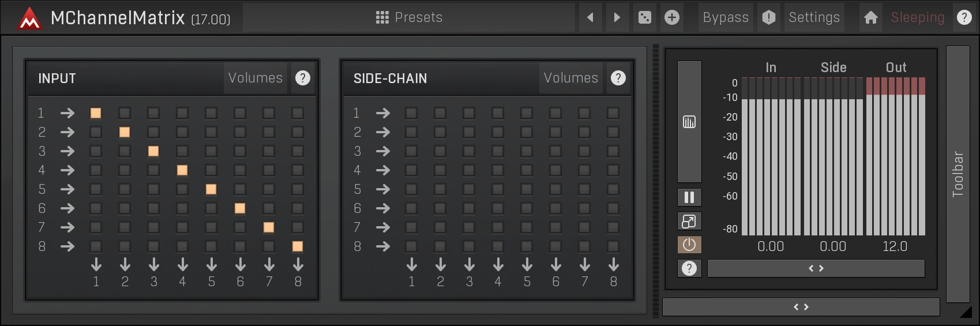
Task: Open the INPUT panel help icon
Action: (302, 78)
